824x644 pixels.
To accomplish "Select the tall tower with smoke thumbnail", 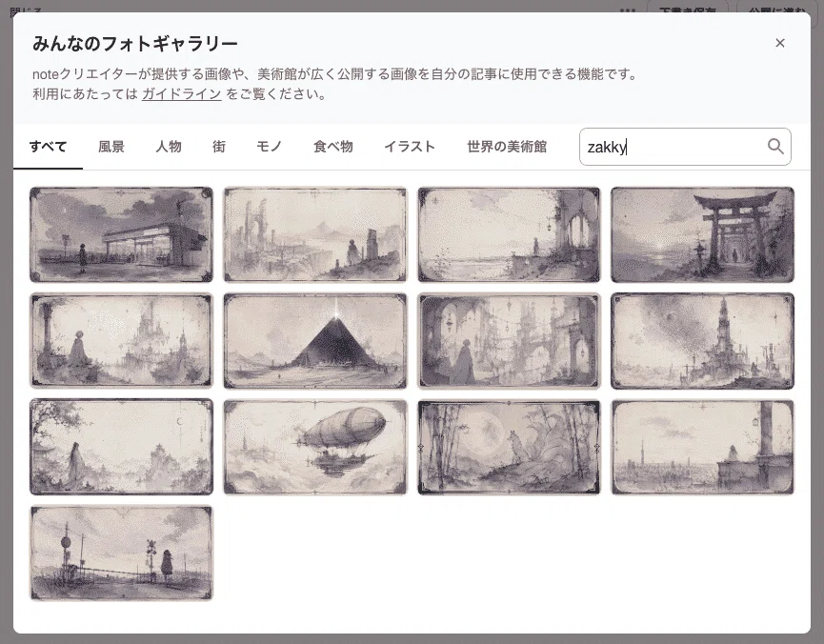I will [703, 341].
